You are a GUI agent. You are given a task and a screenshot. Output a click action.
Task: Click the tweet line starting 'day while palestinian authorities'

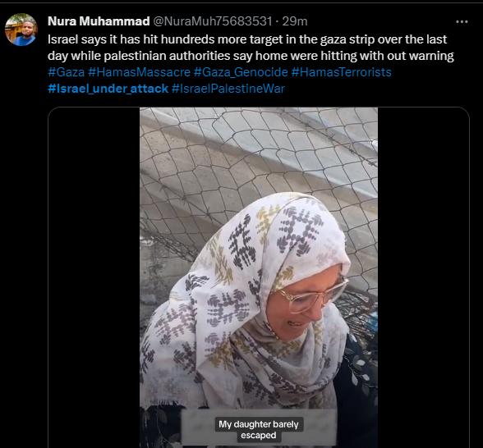tap(251, 56)
